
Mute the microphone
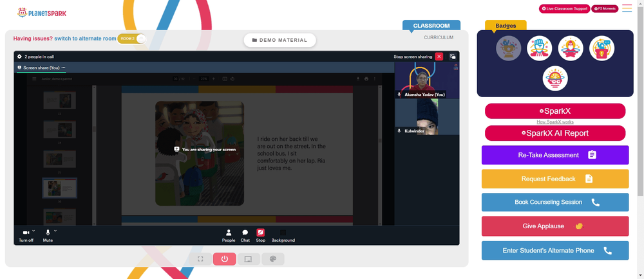pyautogui.click(x=48, y=235)
